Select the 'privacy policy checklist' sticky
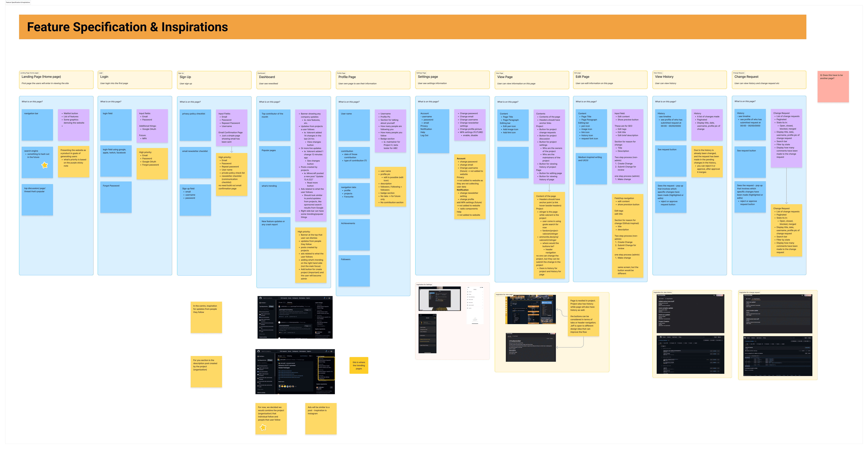Image resolution: width=868 pixels, height=449 pixels. point(195,125)
